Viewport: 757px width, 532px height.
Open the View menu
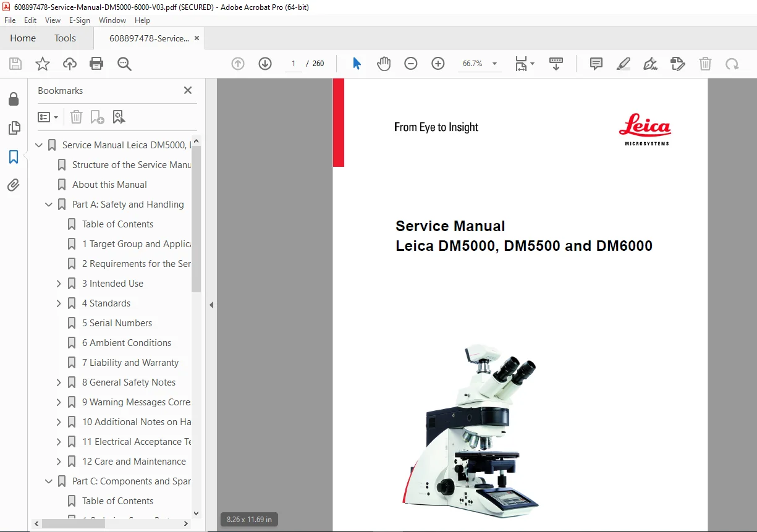pos(53,20)
